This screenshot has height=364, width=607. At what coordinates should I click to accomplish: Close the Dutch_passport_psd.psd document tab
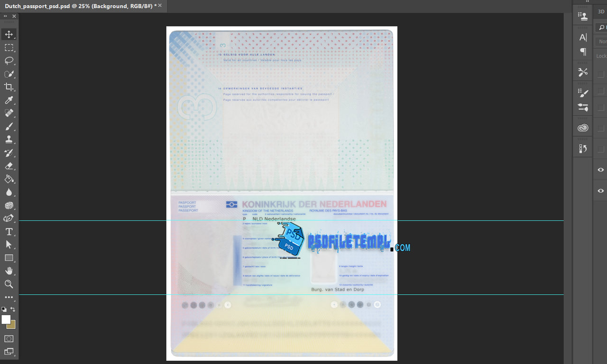(160, 5)
